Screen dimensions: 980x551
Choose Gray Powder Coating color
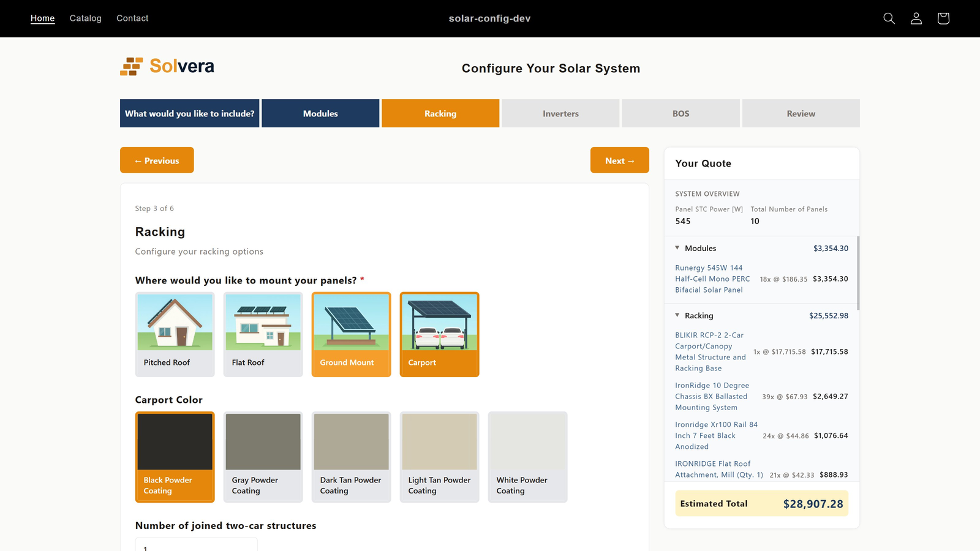pyautogui.click(x=263, y=457)
